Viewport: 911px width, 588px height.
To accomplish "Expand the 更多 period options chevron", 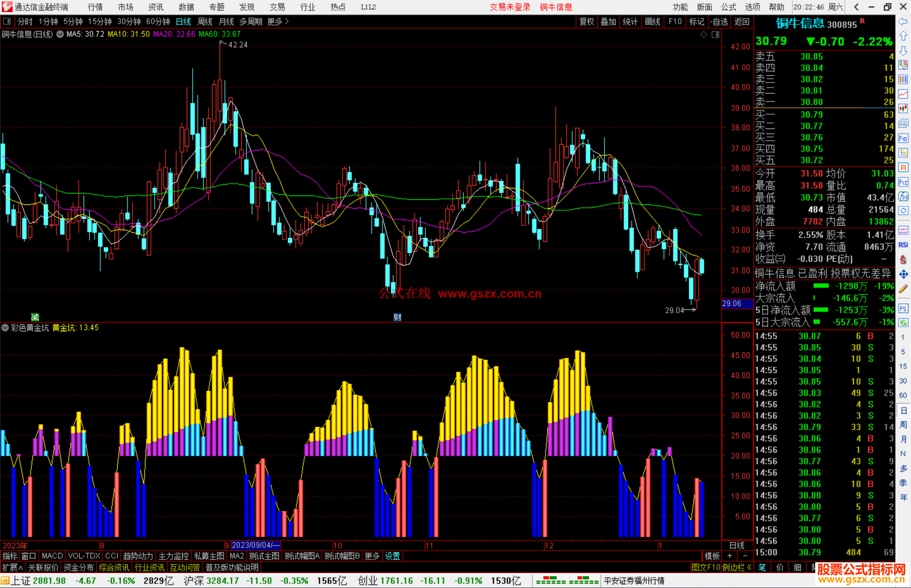I will pos(287,21).
